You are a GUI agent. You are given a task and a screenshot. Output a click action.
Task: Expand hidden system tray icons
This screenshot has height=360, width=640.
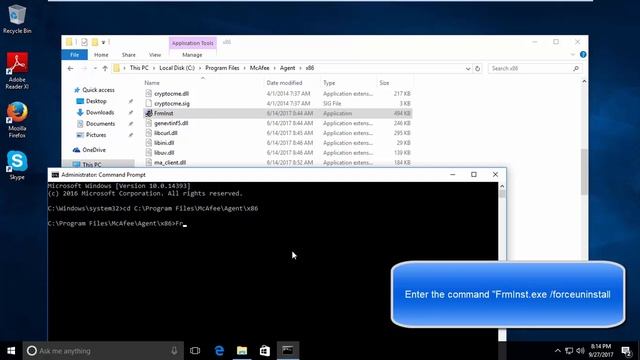click(558, 351)
